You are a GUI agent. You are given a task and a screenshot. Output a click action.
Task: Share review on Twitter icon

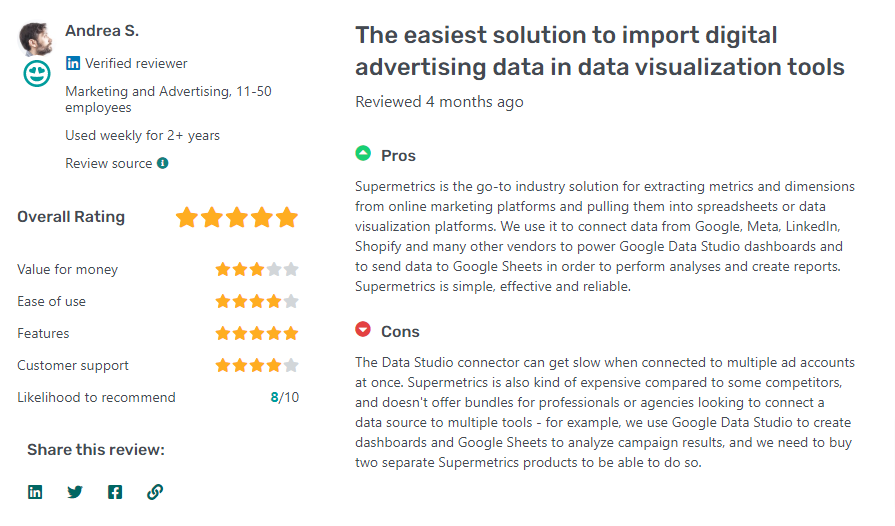click(75, 492)
